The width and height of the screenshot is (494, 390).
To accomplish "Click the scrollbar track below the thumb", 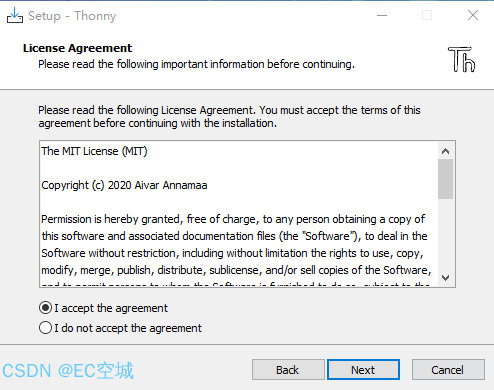I will [445, 234].
